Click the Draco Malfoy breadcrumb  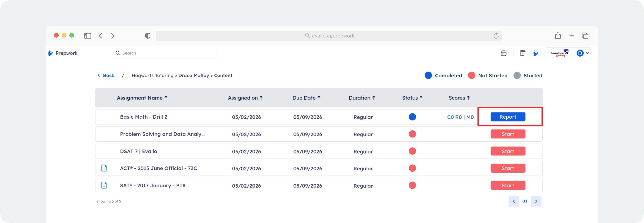(194, 75)
